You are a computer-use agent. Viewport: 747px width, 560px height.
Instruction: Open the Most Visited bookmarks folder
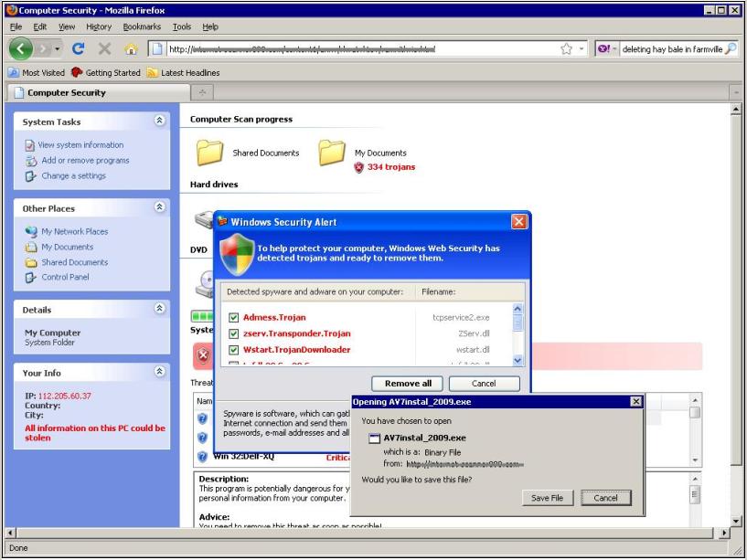pyautogui.click(x=37, y=73)
